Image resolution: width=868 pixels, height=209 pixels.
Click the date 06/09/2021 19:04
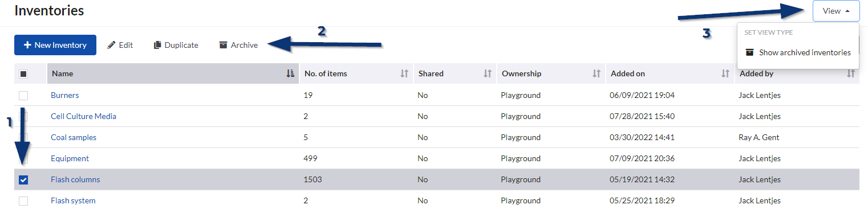(643, 95)
